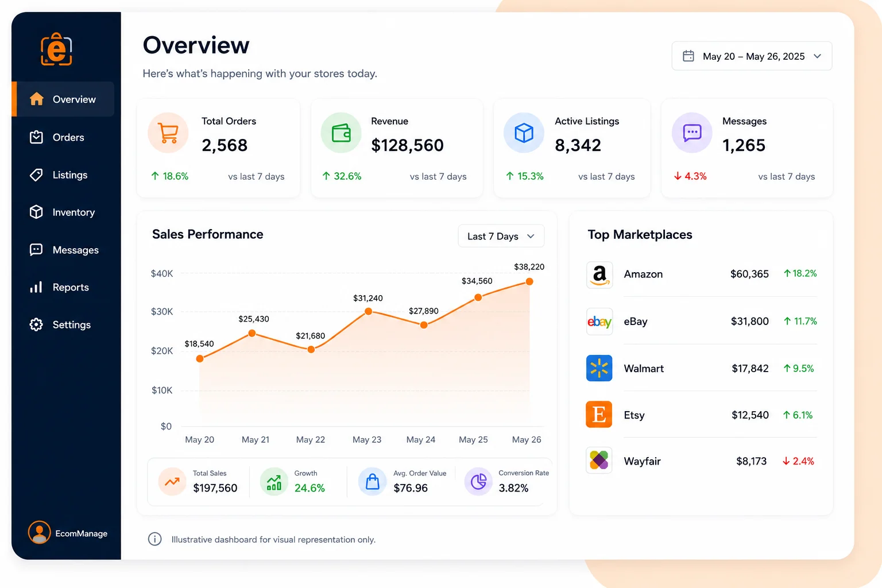
Task: Select the Amazon marketplace name
Action: click(x=643, y=274)
